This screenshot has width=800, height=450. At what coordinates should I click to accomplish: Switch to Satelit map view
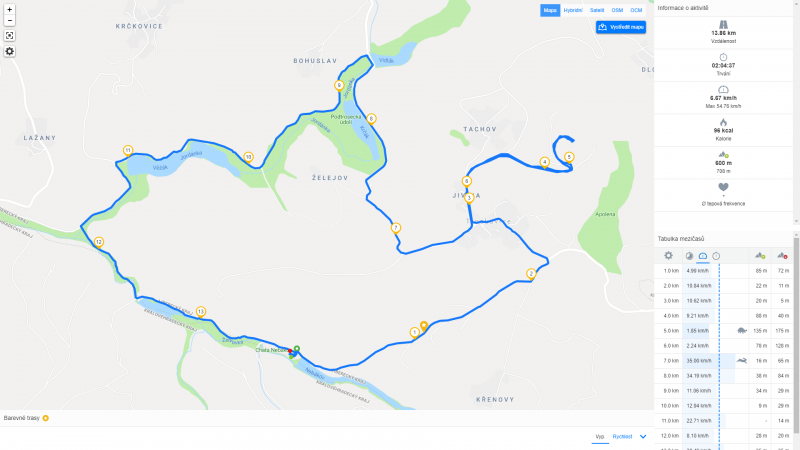[x=597, y=10]
